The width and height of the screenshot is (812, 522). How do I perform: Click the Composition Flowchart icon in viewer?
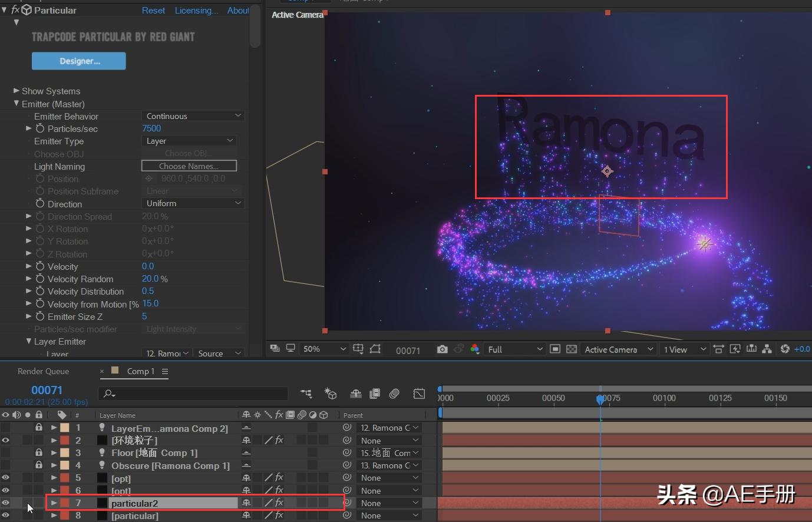(767, 349)
